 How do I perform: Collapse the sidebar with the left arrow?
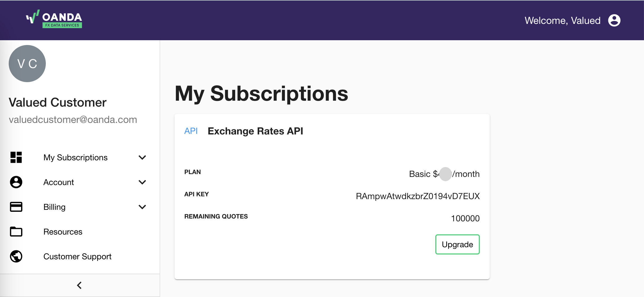tap(80, 285)
